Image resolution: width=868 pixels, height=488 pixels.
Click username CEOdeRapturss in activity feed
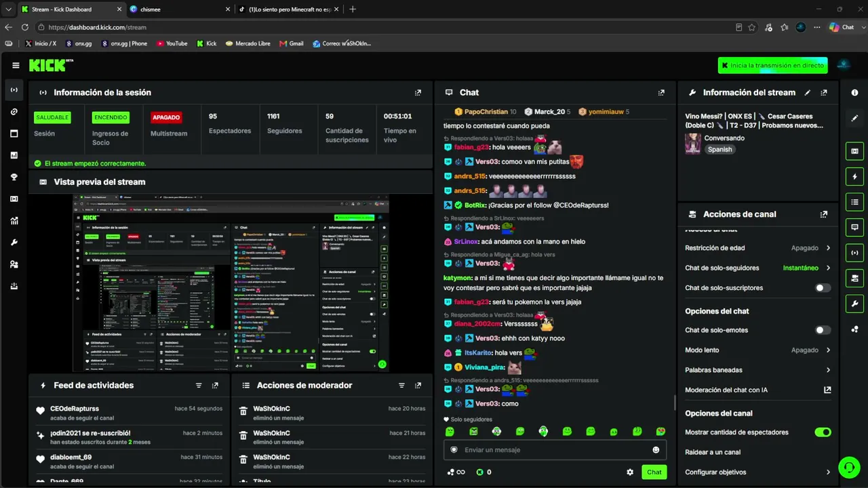coord(75,409)
